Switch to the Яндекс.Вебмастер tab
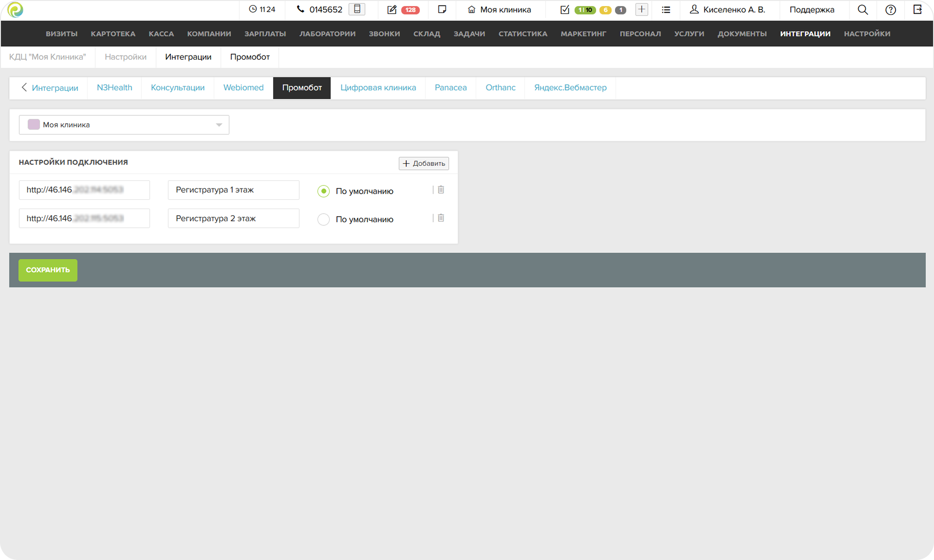934x560 pixels. 570,88
